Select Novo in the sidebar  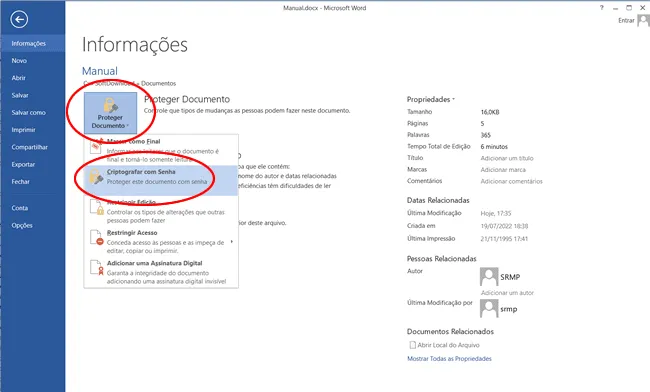coord(33,60)
